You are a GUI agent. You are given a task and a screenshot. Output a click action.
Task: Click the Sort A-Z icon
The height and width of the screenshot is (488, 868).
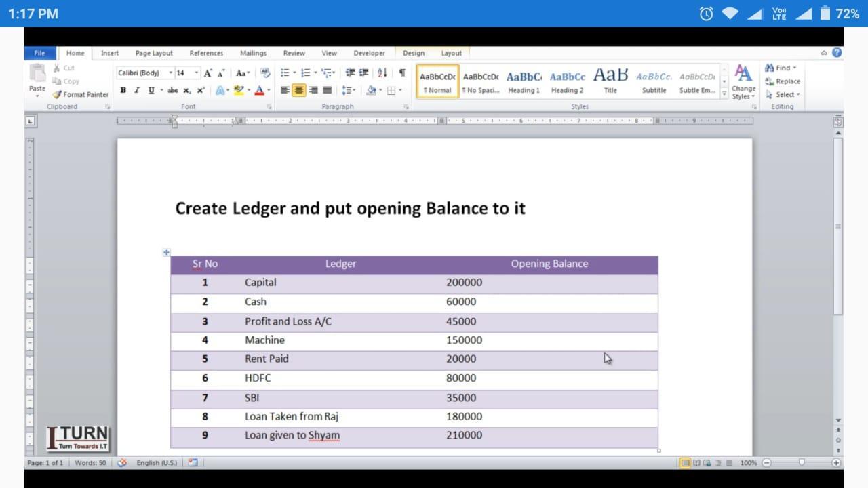coord(382,73)
